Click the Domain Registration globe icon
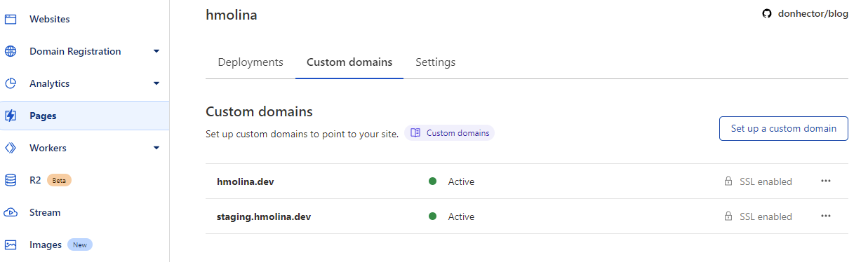 11,51
